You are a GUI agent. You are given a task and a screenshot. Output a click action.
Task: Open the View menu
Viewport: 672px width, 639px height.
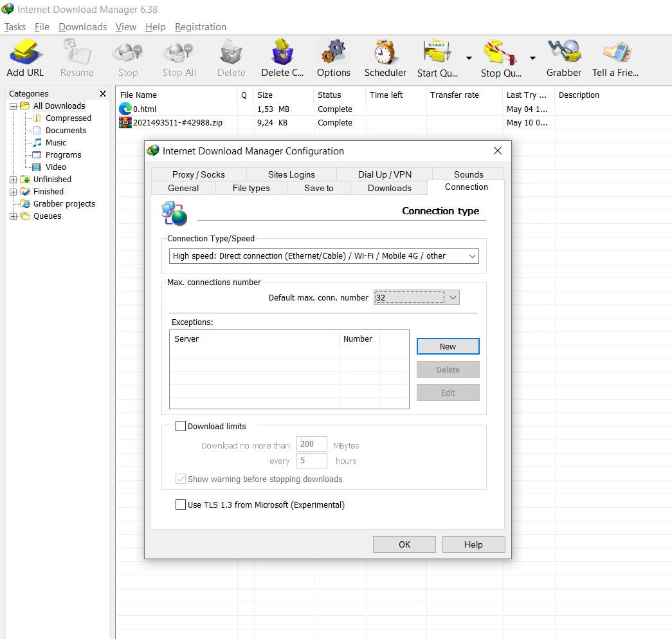(x=125, y=27)
